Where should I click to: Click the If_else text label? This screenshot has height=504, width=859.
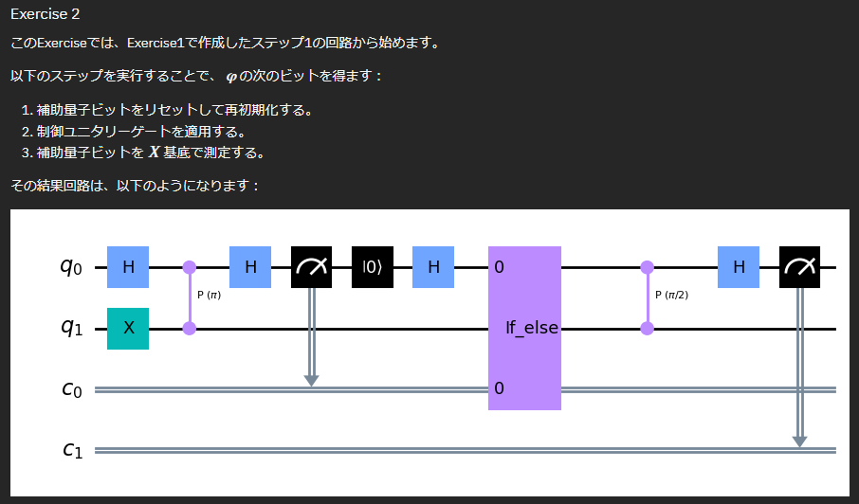coord(531,328)
